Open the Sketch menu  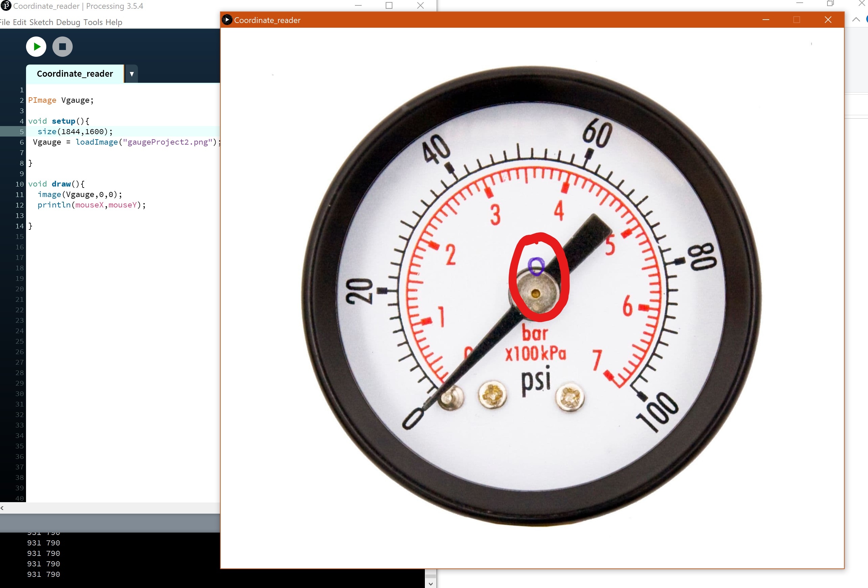(x=41, y=22)
